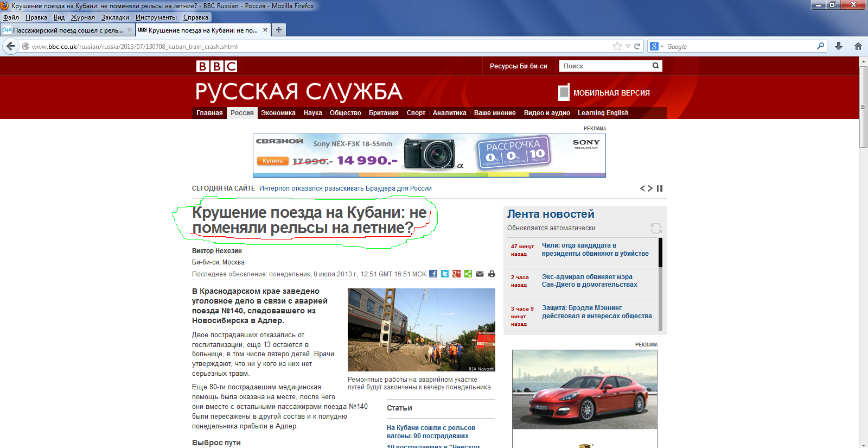Show the next ticker headline

click(650, 188)
